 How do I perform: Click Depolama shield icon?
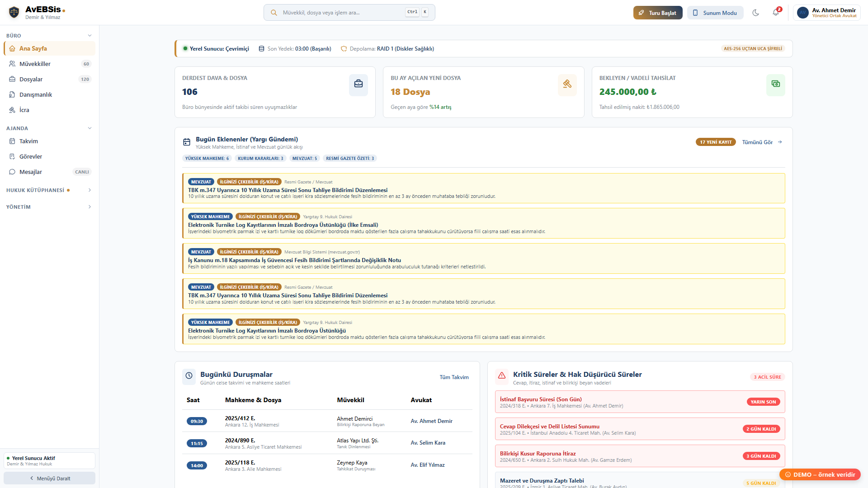click(x=344, y=49)
